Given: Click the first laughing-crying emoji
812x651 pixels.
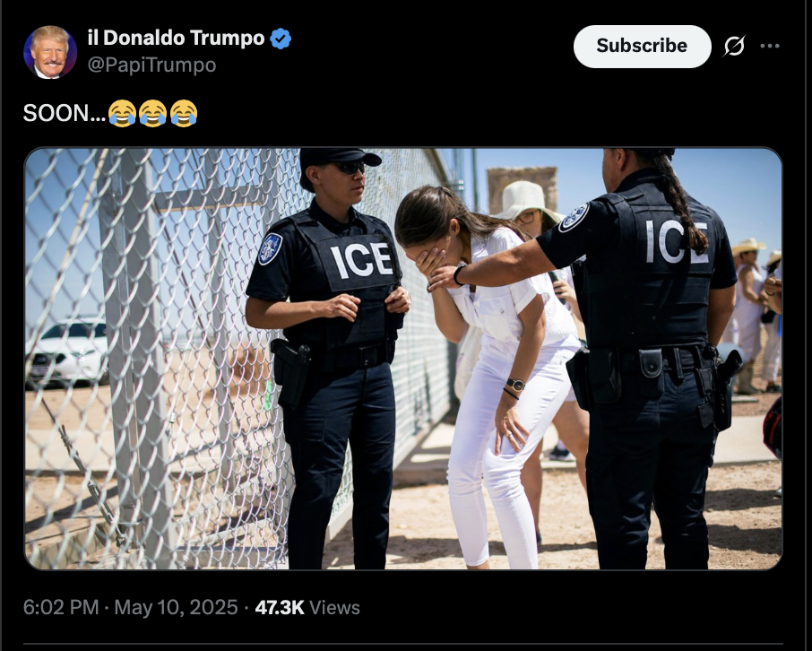Looking at the screenshot, I should pyautogui.click(x=122, y=113).
